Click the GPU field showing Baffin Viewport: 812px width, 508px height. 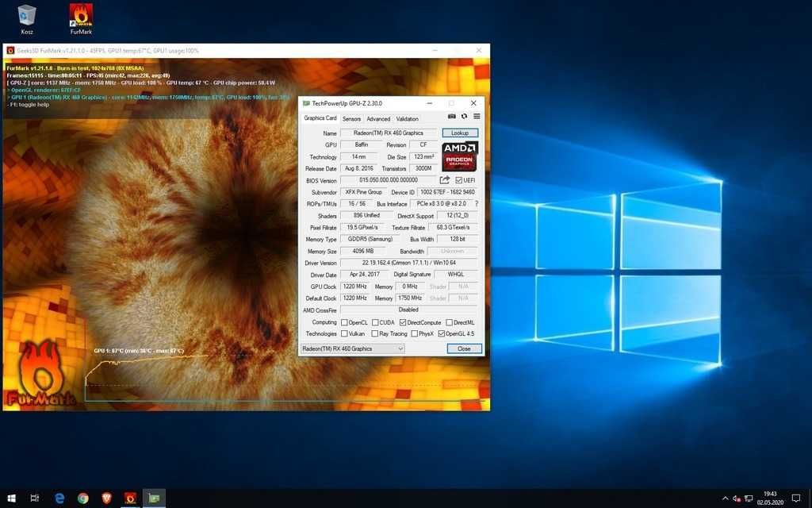tap(362, 145)
